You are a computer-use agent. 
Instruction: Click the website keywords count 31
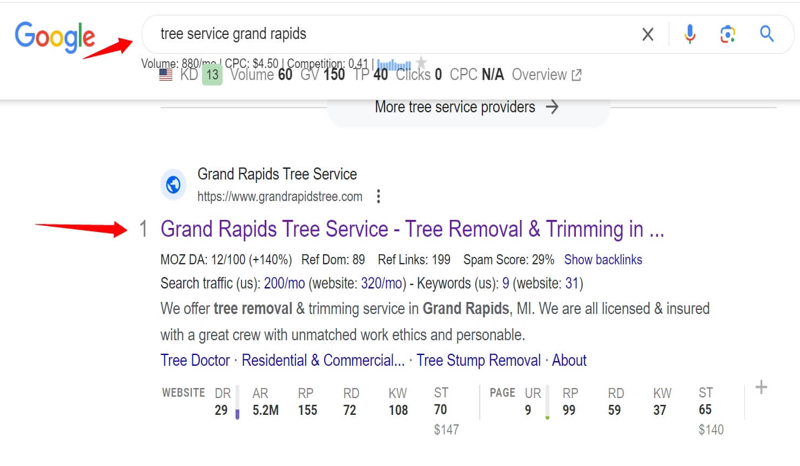point(572,283)
